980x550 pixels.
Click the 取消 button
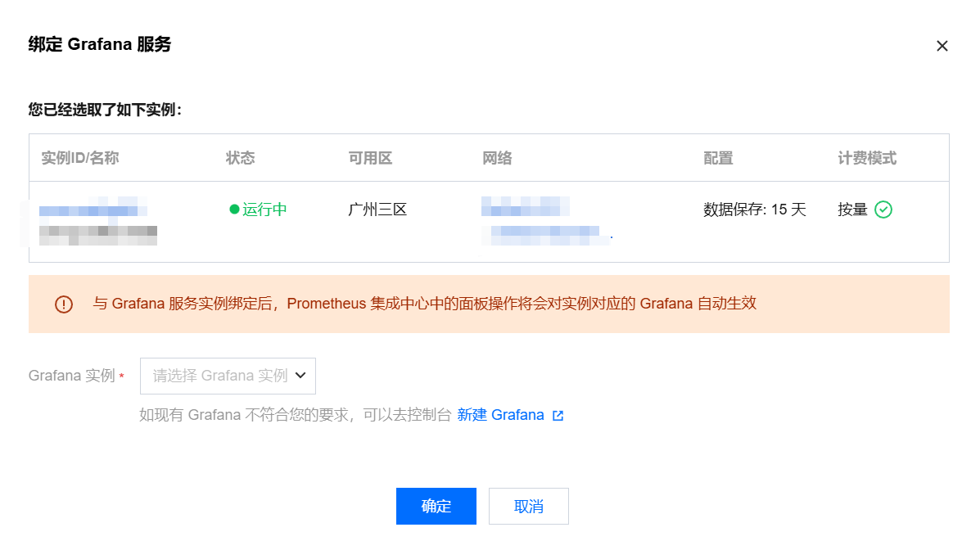[x=528, y=506]
